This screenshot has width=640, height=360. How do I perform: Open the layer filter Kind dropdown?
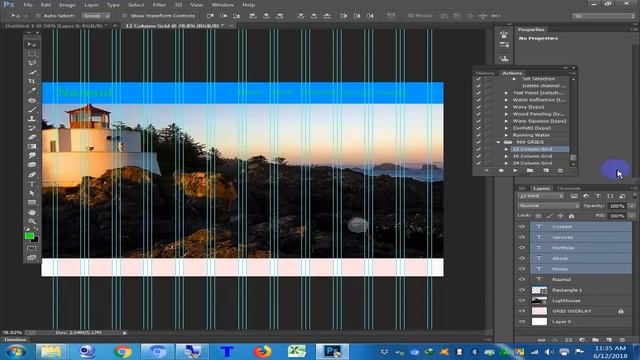(541, 196)
